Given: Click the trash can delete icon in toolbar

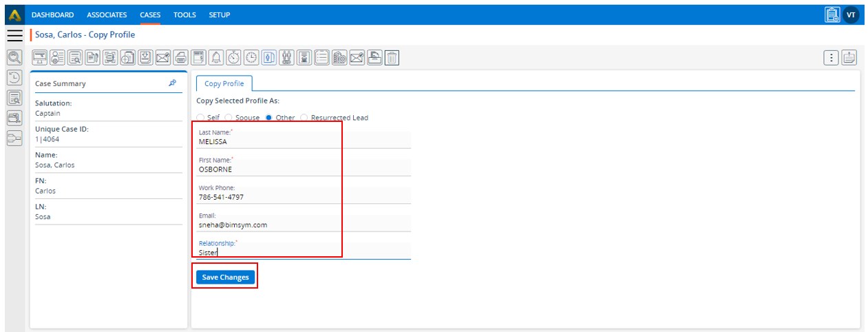Looking at the screenshot, I should tap(392, 58).
